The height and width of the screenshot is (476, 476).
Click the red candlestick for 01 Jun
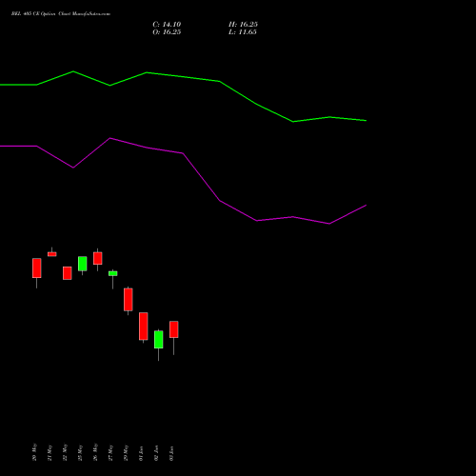[x=144, y=327]
